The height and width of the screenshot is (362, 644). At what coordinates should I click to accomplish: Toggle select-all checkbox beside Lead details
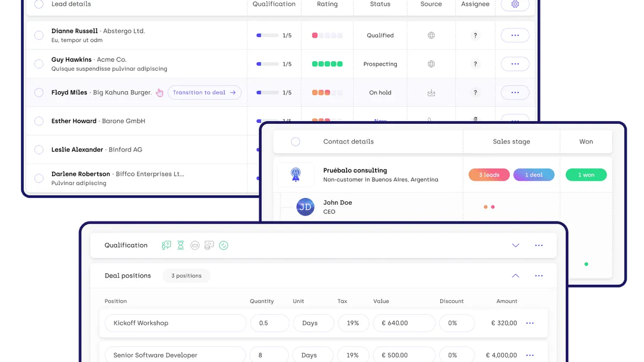click(39, 4)
